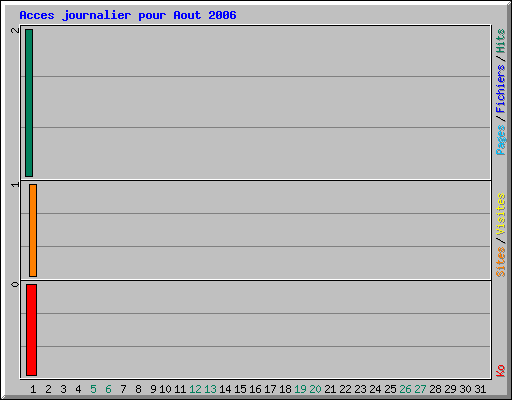
Task: Click day label 31 on the x-axis
Action: point(480,389)
